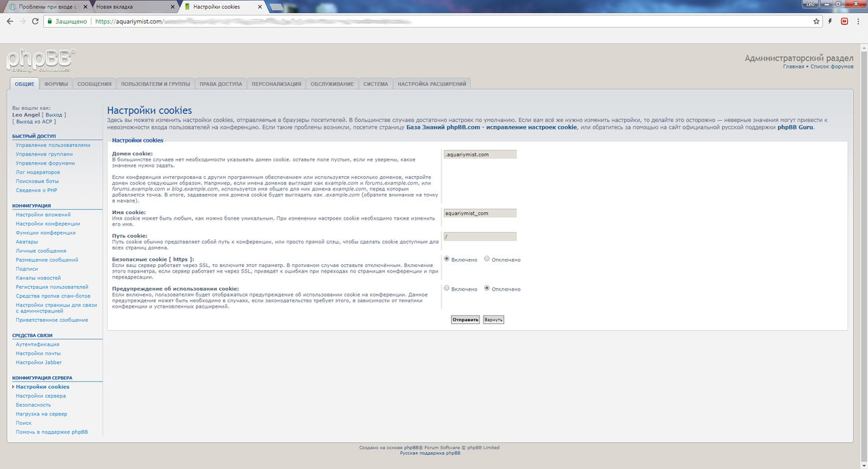Open 'Настройки почты' sidebar link
This screenshot has height=469, width=868.
pos(38,353)
